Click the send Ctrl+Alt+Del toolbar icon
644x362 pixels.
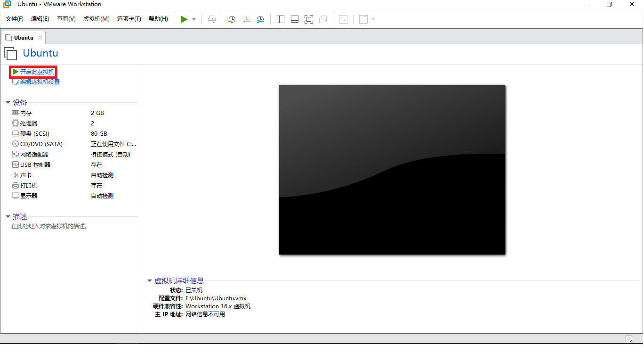click(212, 19)
